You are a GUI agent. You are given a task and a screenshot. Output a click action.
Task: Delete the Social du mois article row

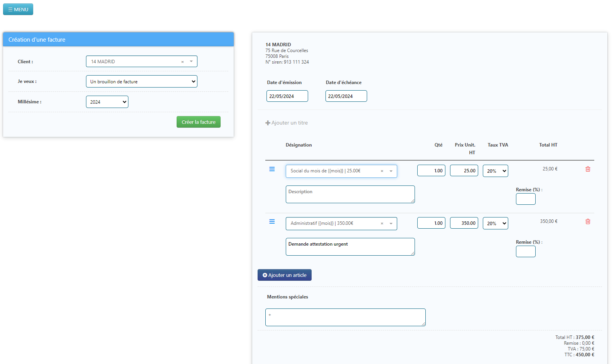pos(588,169)
